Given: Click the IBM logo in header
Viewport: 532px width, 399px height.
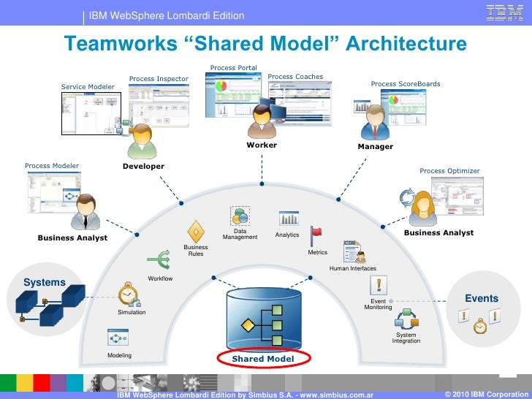Looking at the screenshot, I should [x=505, y=12].
